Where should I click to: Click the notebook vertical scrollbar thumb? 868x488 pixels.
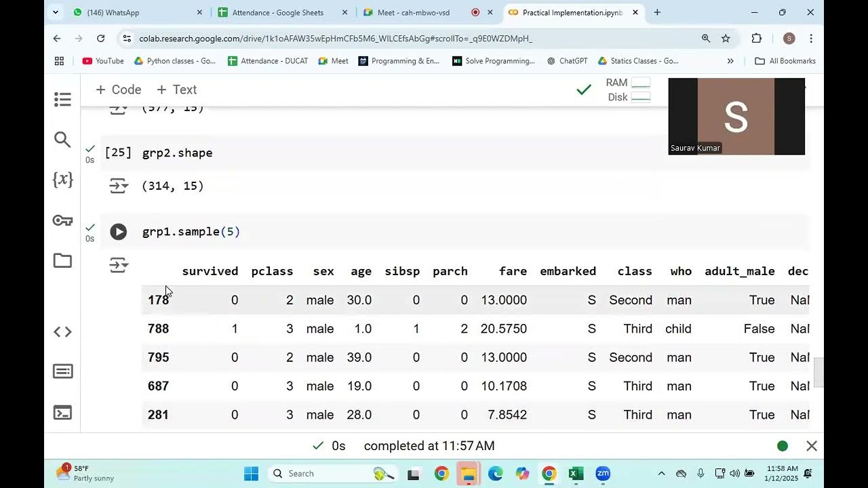pyautogui.click(x=818, y=372)
